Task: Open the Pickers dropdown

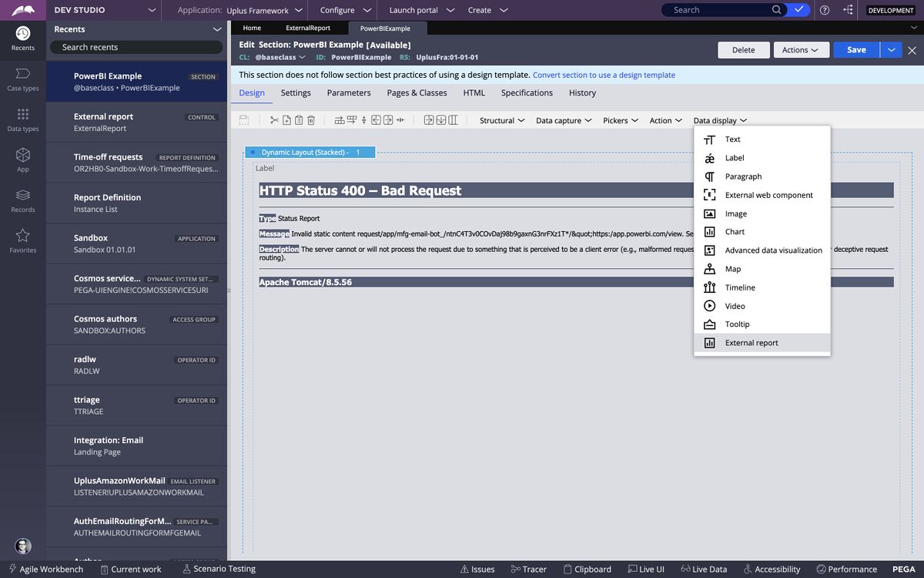Action: (x=621, y=120)
